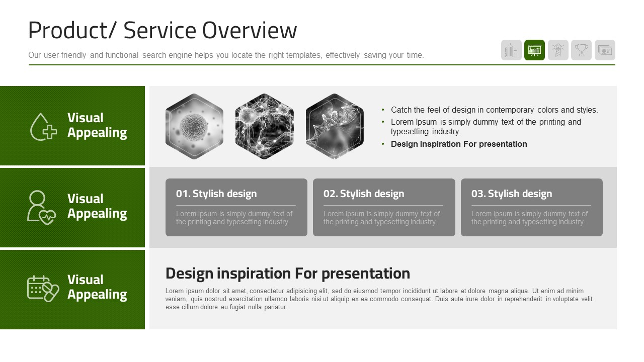Select the "02. Stylish design" card heading
Image resolution: width=644 pixels, height=362 pixels.
pyautogui.click(x=364, y=194)
